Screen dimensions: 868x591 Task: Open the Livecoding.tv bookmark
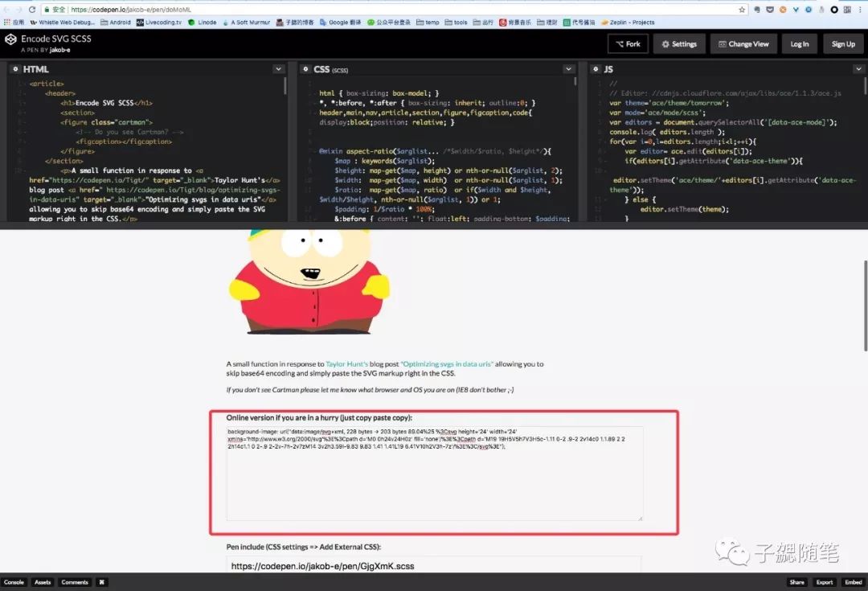pyautogui.click(x=159, y=23)
